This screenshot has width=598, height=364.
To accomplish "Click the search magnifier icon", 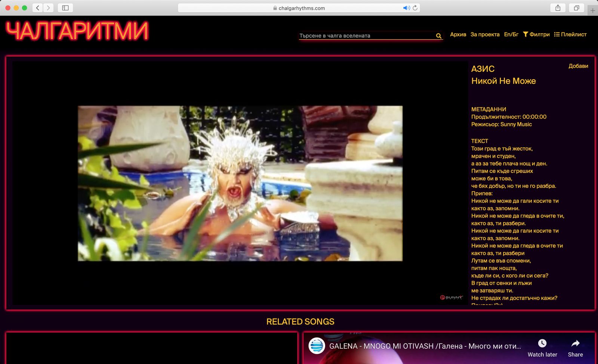I will point(439,36).
